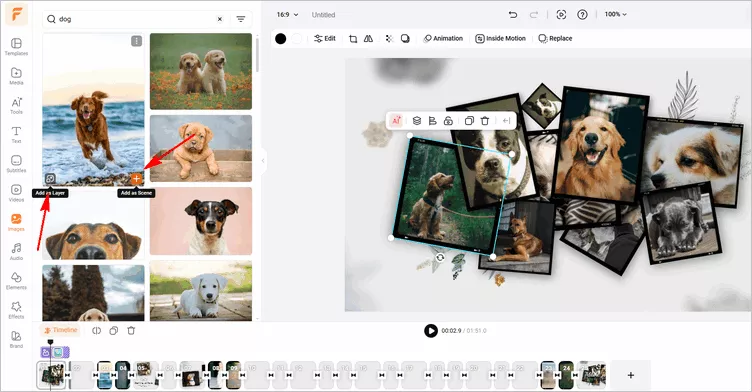Select the puppy leaning on wood thumbnail

point(201,148)
